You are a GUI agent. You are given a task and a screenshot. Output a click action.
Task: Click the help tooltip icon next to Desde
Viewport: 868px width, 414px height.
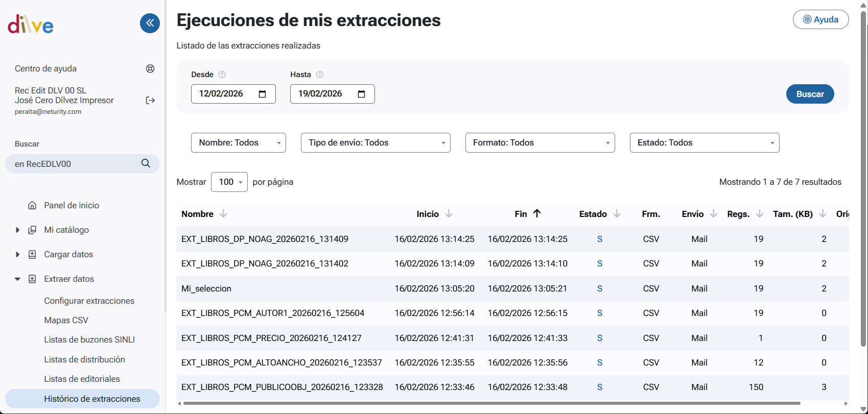[x=222, y=75]
